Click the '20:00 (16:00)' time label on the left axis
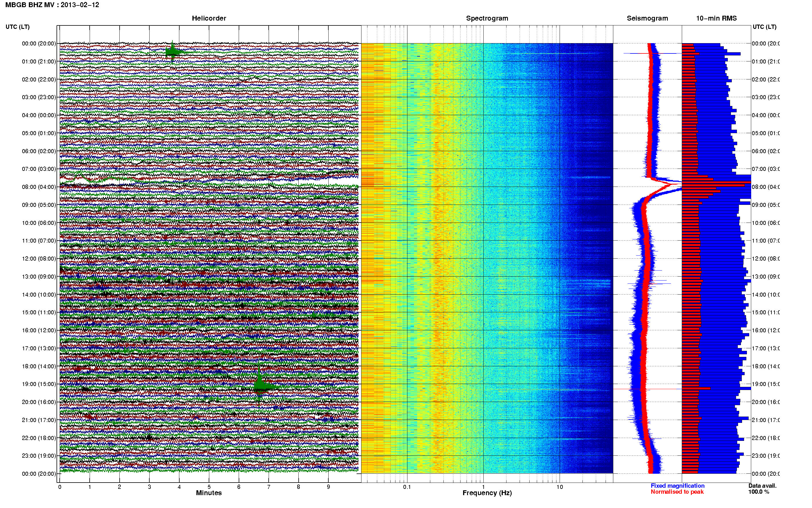 coord(39,402)
